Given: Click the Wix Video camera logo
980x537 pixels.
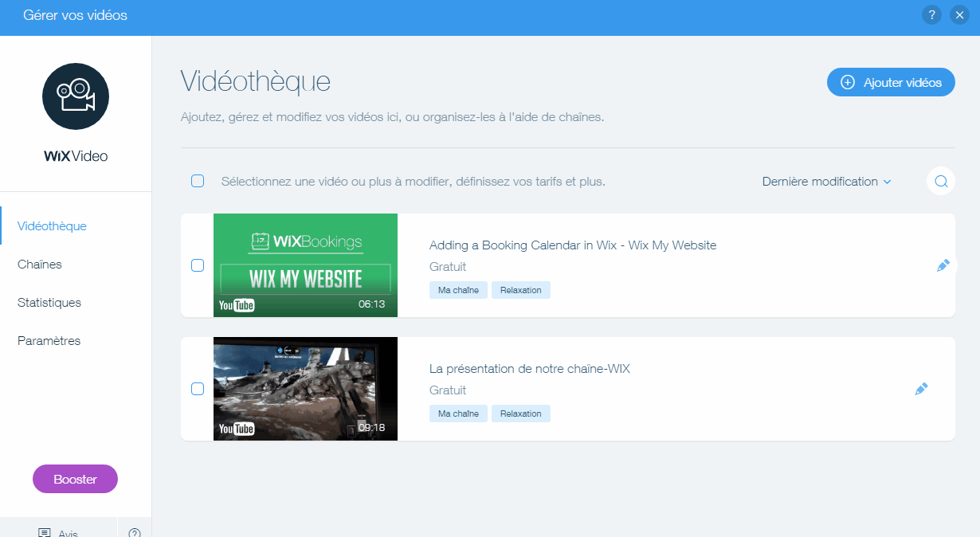Looking at the screenshot, I should 75,96.
